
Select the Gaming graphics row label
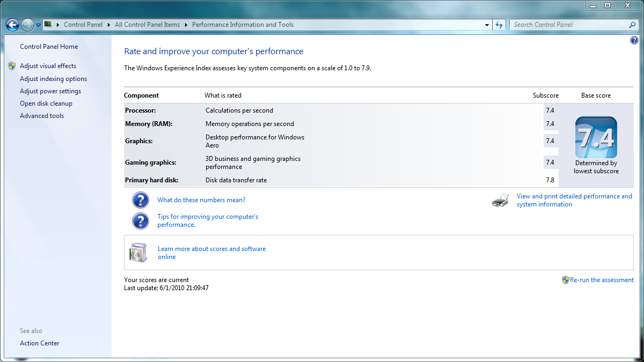151,162
